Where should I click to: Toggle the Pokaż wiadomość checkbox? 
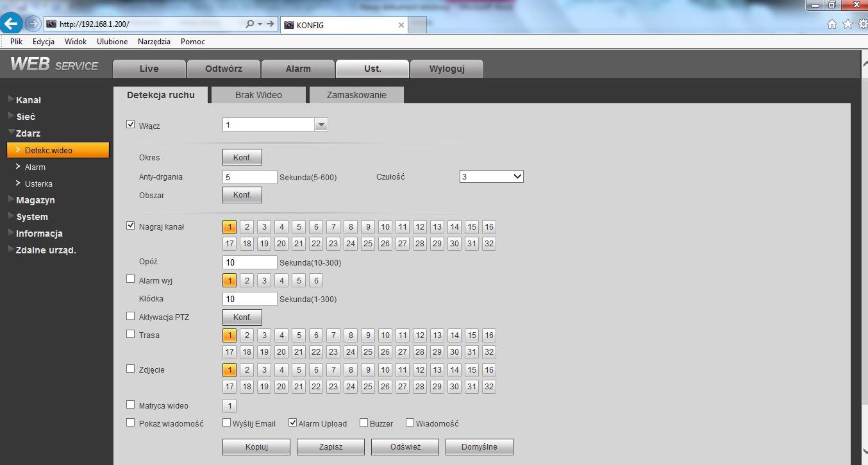coord(131,423)
